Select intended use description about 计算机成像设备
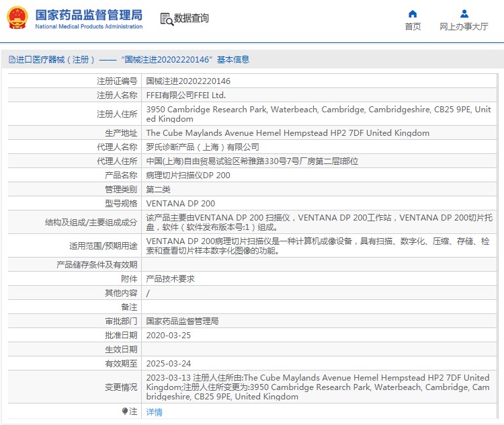This screenshot has width=504, height=425. [x=318, y=246]
